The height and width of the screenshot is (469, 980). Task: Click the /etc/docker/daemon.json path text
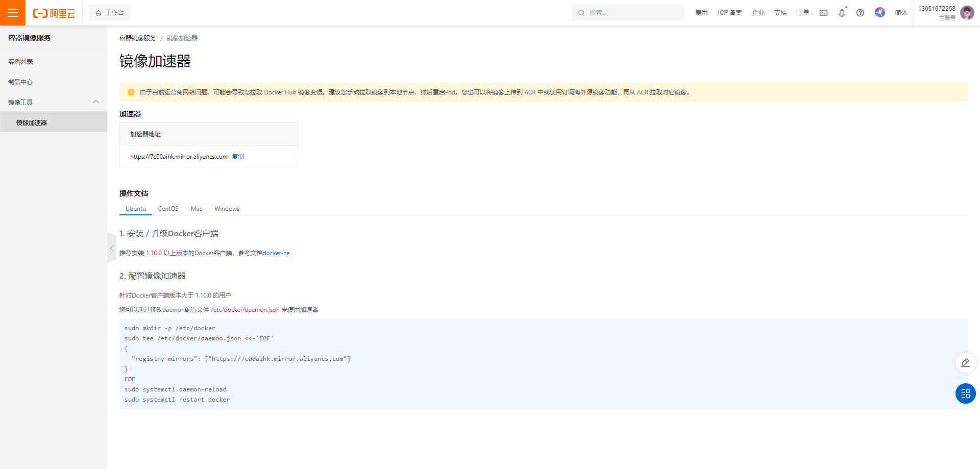[245, 310]
